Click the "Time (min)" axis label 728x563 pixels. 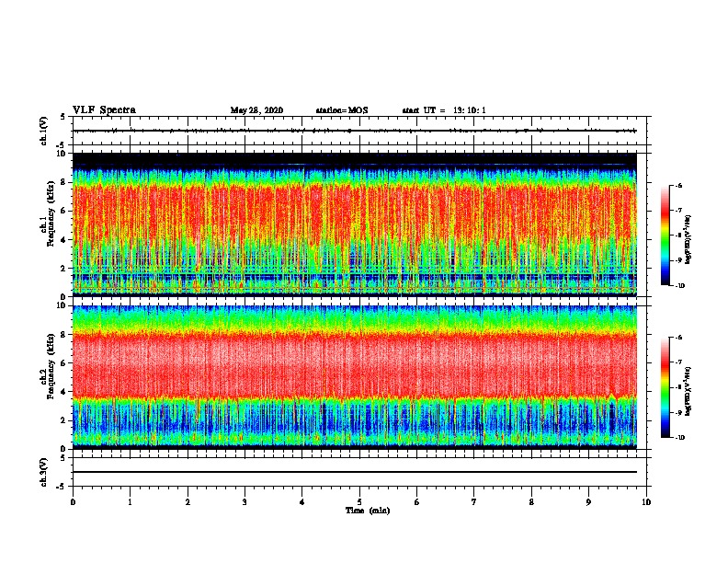(x=368, y=511)
